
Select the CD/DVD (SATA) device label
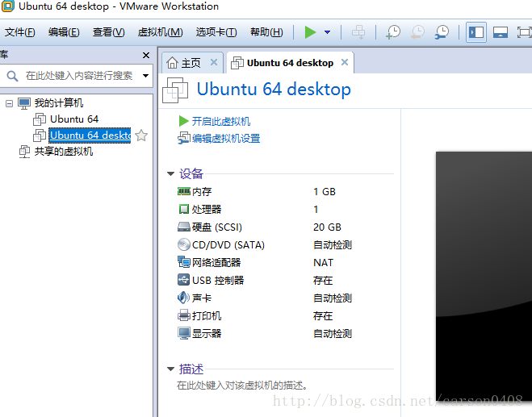[228, 244]
